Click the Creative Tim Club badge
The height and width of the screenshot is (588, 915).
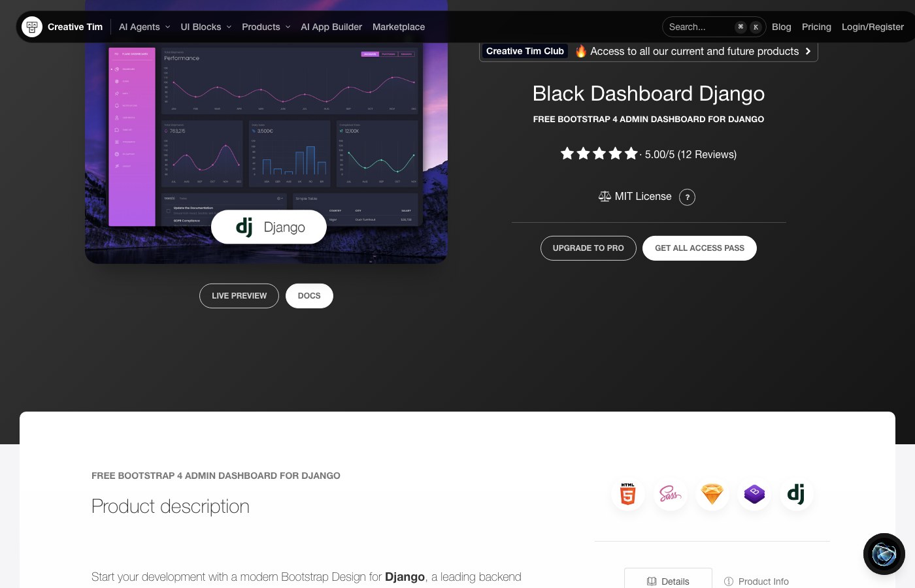[x=525, y=51]
